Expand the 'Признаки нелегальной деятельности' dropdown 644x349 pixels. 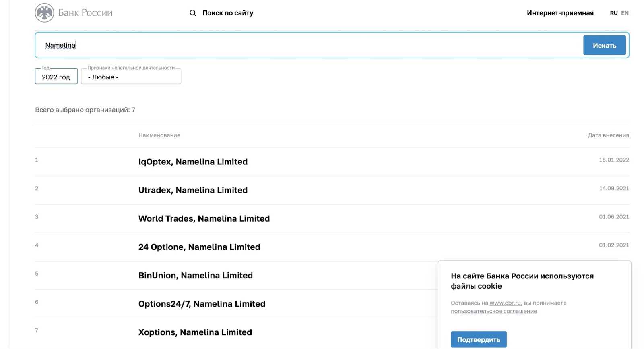131,77
